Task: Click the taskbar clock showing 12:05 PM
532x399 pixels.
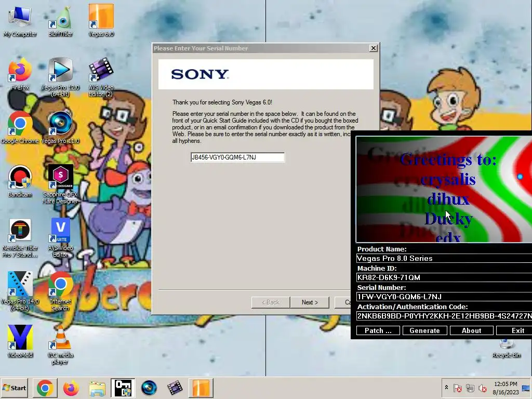Action: 506,388
